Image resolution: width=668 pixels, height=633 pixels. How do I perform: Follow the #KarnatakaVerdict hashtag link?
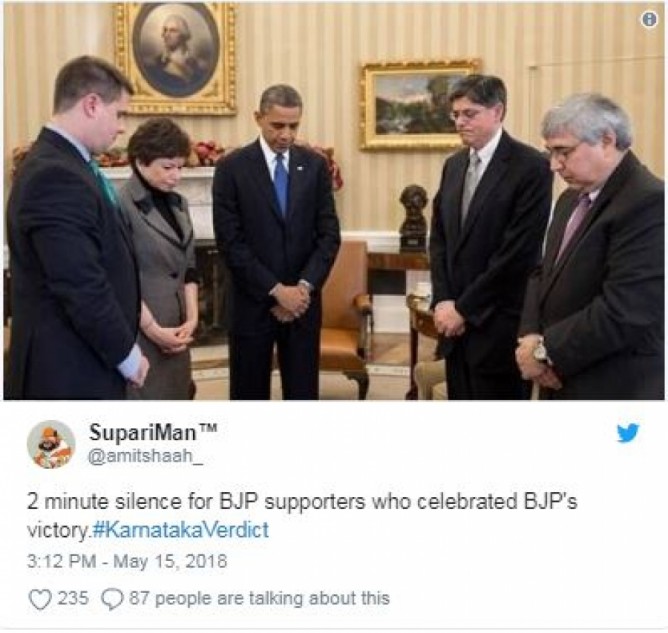click(181, 530)
